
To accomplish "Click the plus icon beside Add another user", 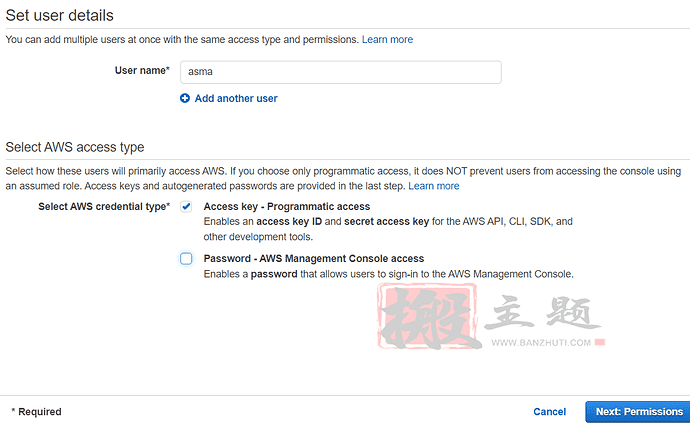I will tap(185, 99).
